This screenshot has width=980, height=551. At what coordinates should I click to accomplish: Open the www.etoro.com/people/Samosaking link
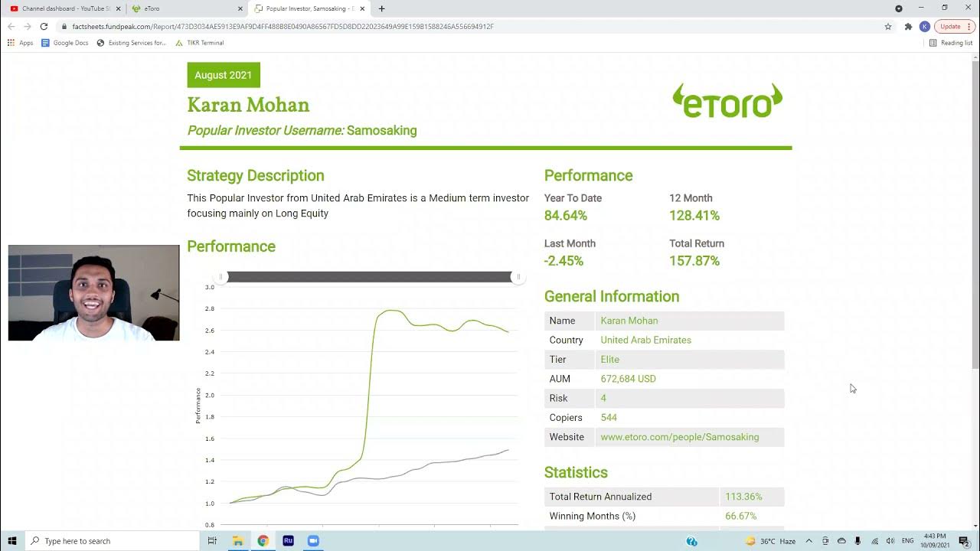(680, 437)
